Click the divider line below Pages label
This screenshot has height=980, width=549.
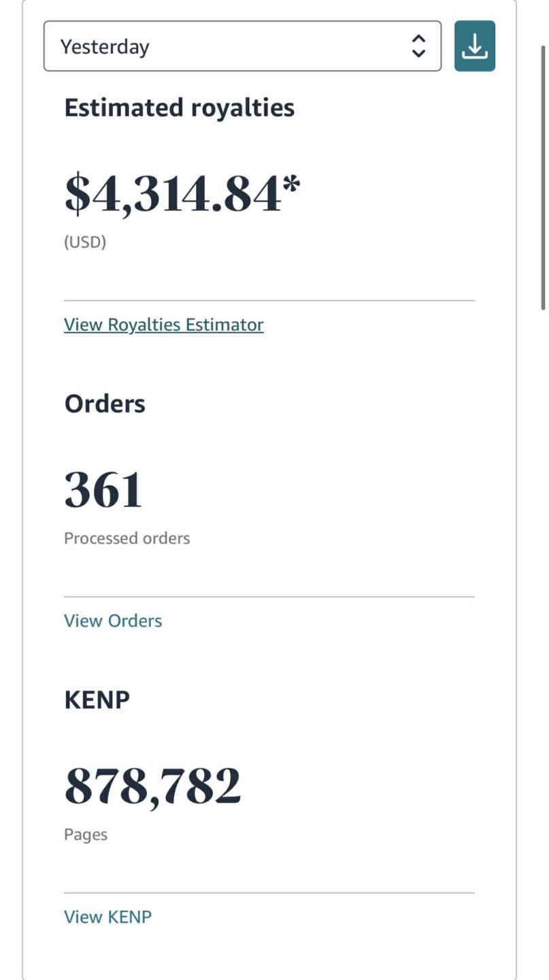269,893
